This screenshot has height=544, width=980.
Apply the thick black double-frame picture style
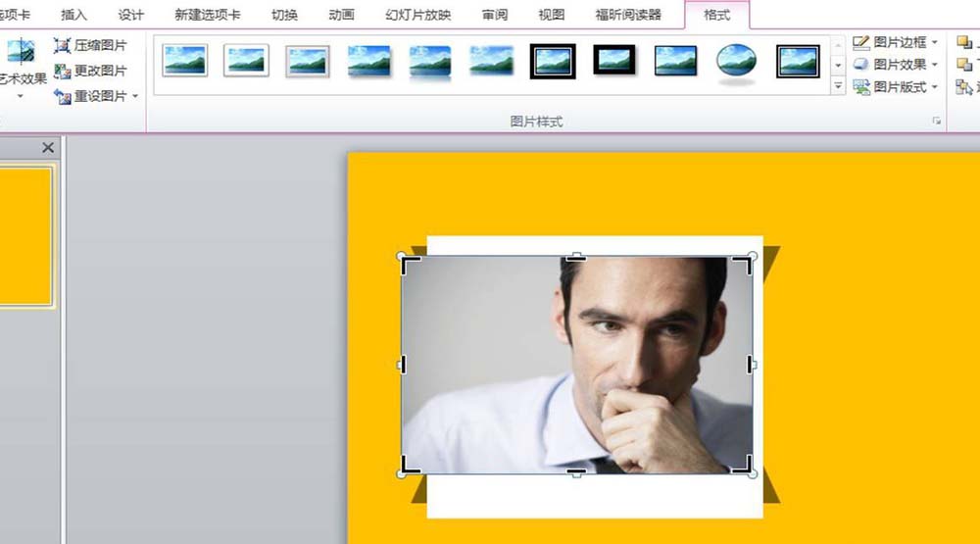click(x=553, y=62)
